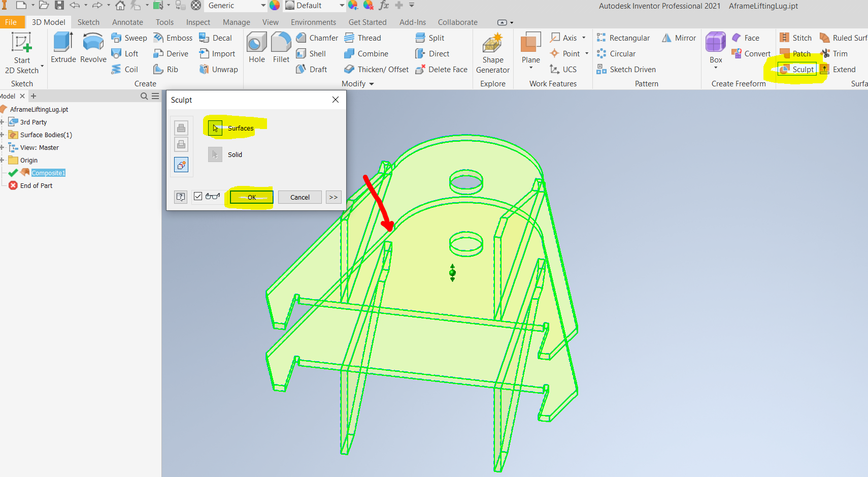Open the Hole tool
This screenshot has width=868, height=477.
point(256,48)
